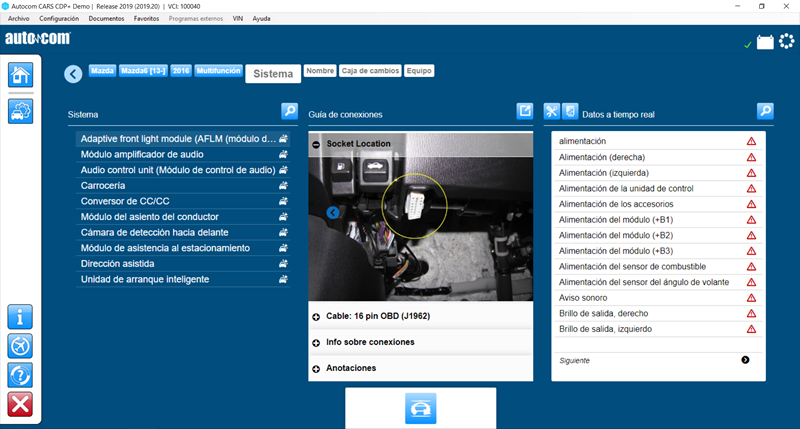The image size is (800, 429).
Task: Select the Sistema tab
Action: click(x=273, y=73)
